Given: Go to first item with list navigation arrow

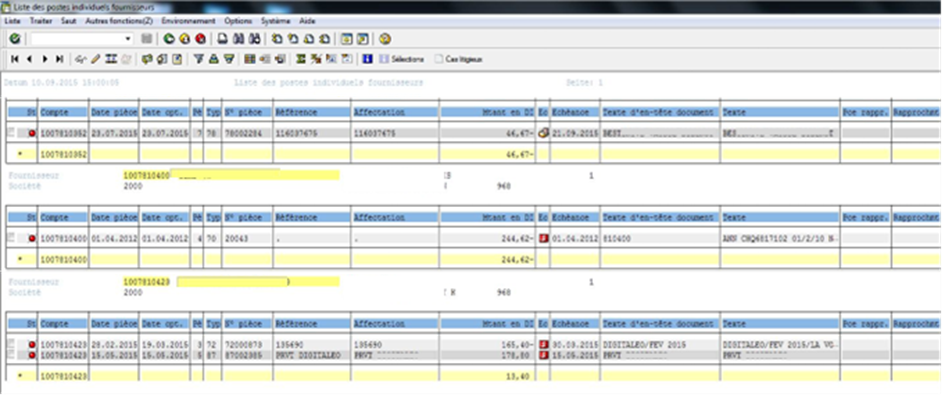Looking at the screenshot, I should click(x=14, y=59).
